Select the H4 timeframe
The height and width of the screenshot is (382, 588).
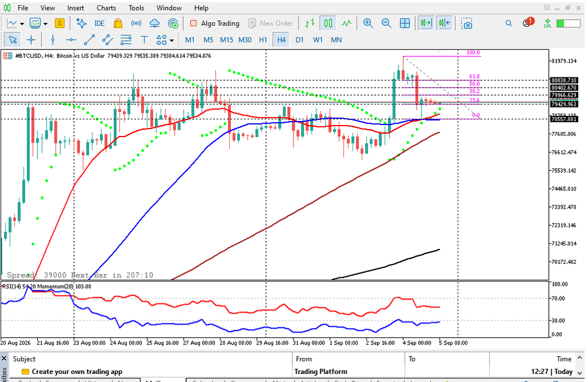tap(281, 40)
